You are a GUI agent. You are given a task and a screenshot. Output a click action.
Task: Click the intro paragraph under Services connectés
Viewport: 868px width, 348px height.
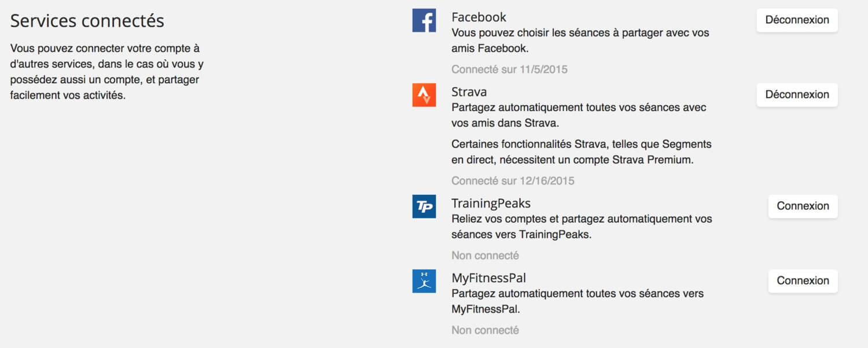click(107, 72)
